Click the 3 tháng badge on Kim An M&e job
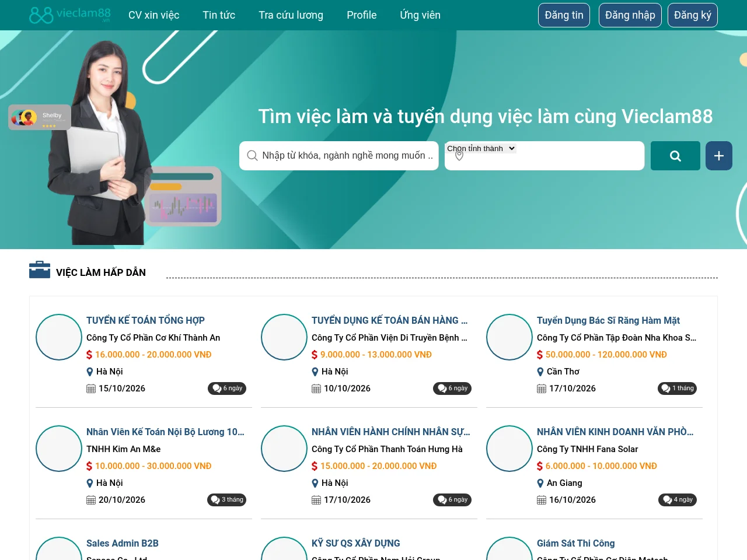 (x=226, y=500)
